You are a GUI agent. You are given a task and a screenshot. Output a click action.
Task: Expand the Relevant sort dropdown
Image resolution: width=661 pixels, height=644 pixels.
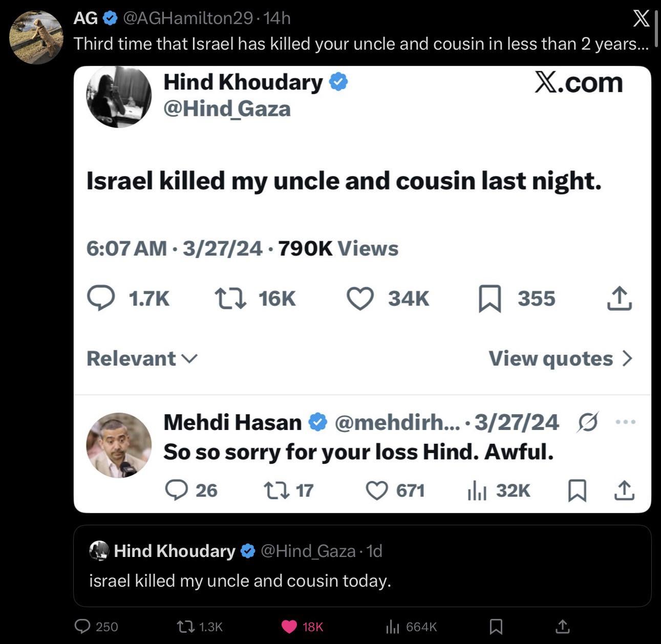click(x=141, y=358)
